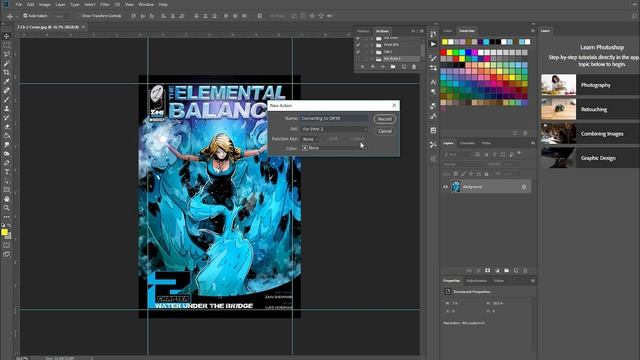Close the document tab

(83, 27)
